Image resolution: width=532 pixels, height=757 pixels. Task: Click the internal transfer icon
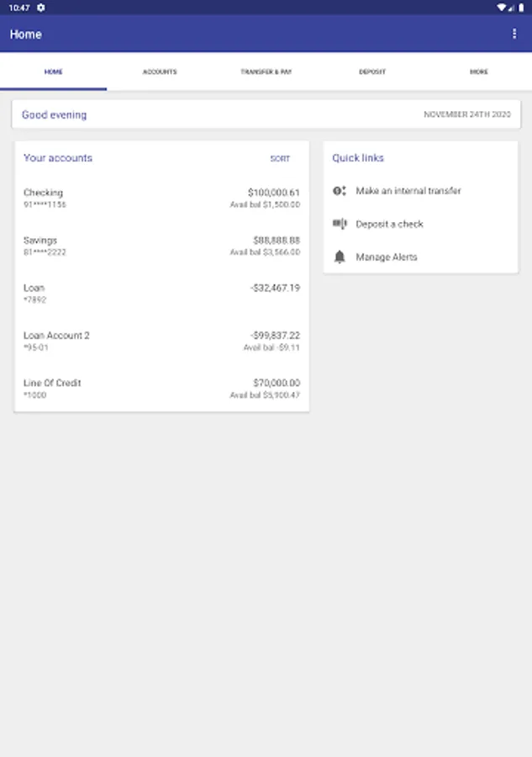(x=340, y=191)
